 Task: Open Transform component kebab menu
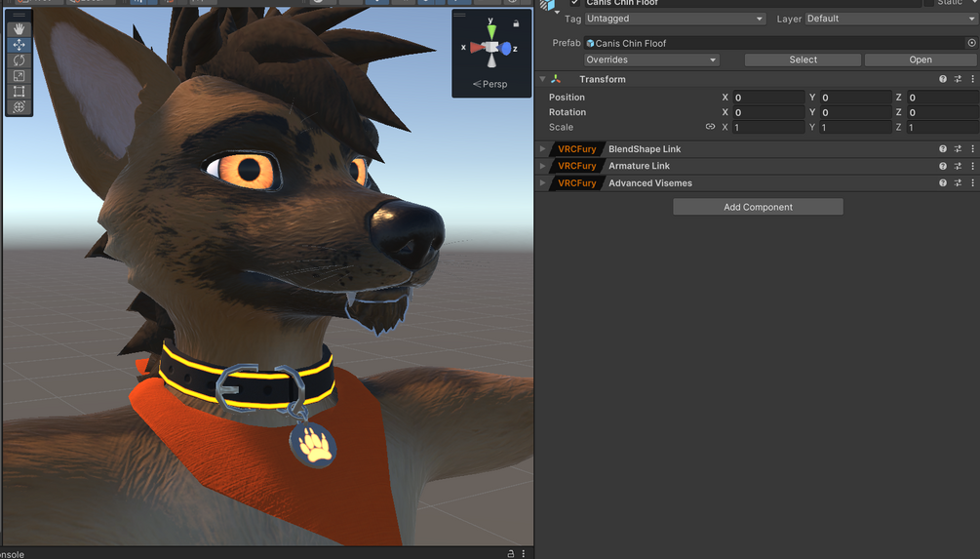coord(972,79)
